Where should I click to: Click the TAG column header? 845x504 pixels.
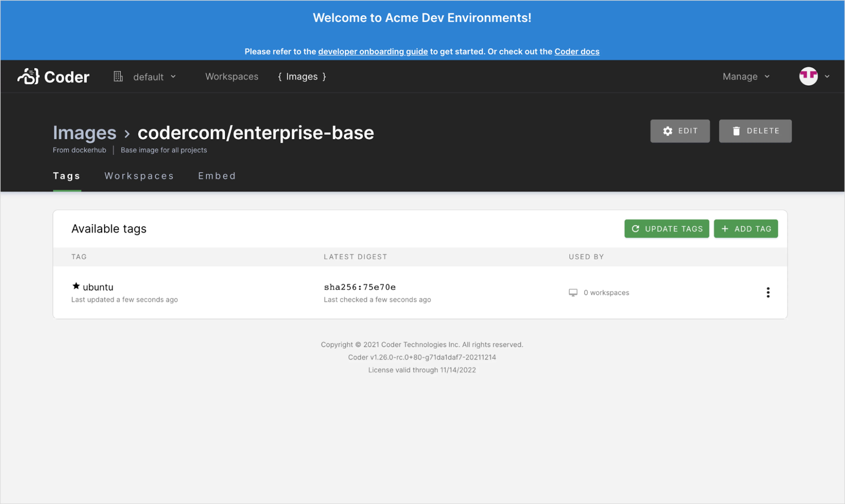pyautogui.click(x=79, y=257)
